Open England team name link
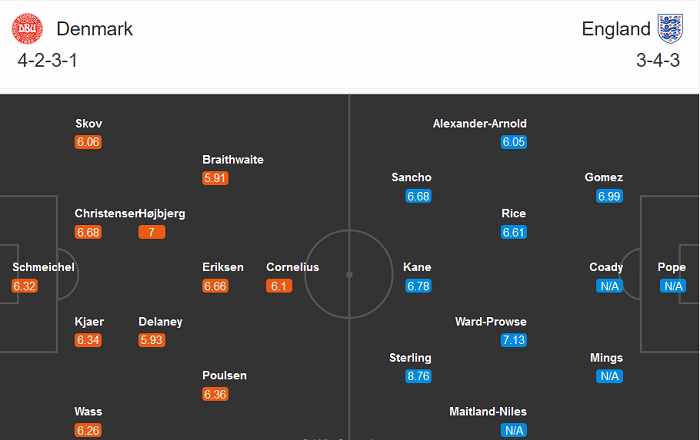700x440 pixels. pyautogui.click(x=616, y=29)
